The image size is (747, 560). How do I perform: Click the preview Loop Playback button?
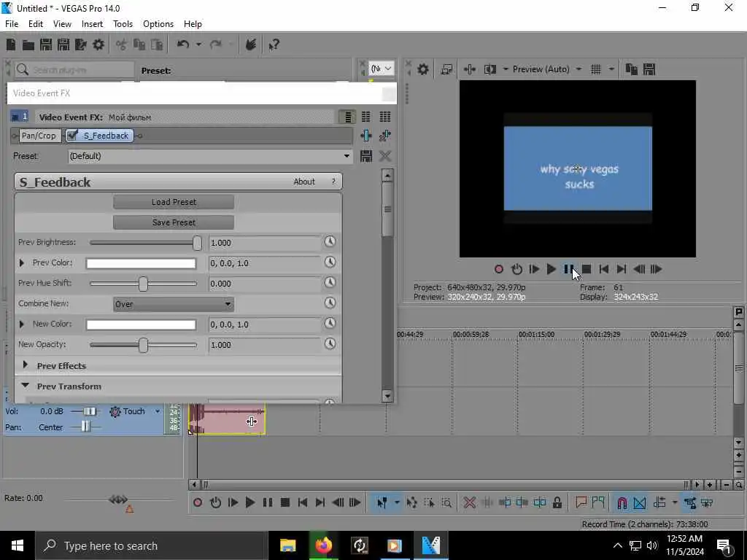[517, 269]
